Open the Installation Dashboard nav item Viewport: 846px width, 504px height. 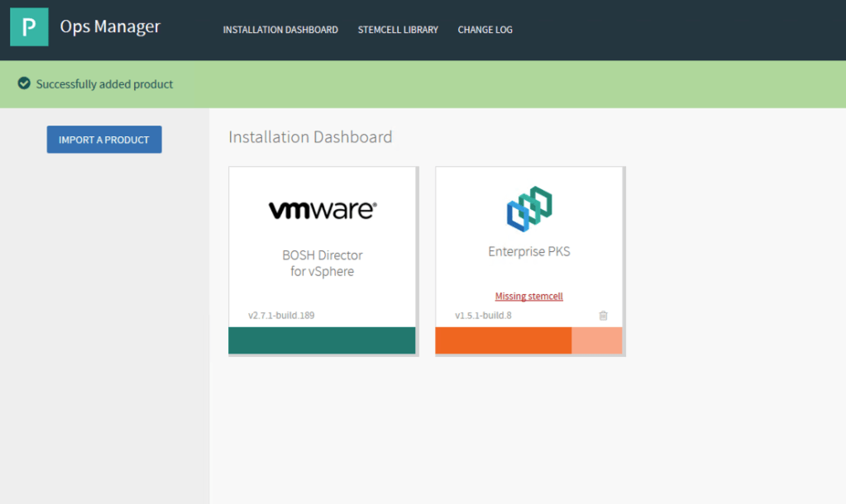[280, 30]
